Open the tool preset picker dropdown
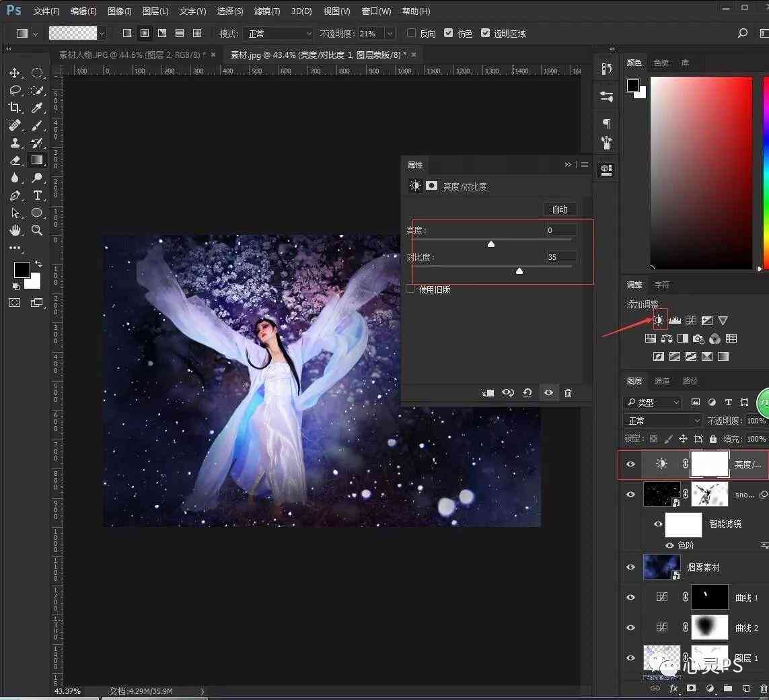Screen dimensions: 769x700 pyautogui.click(x=35, y=34)
